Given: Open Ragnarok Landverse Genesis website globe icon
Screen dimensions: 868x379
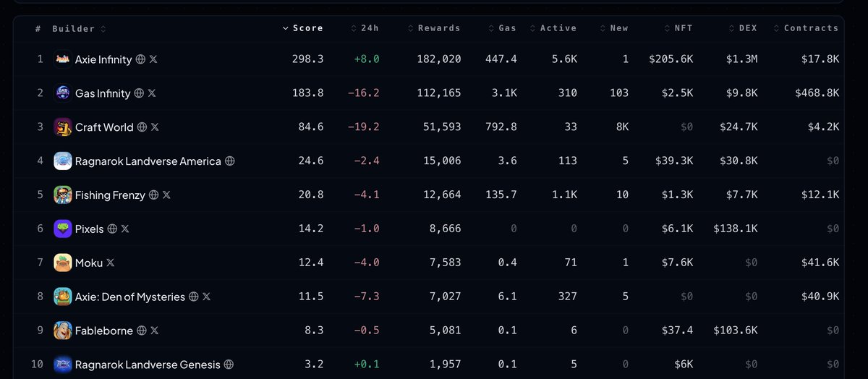Looking at the screenshot, I should [229, 365].
